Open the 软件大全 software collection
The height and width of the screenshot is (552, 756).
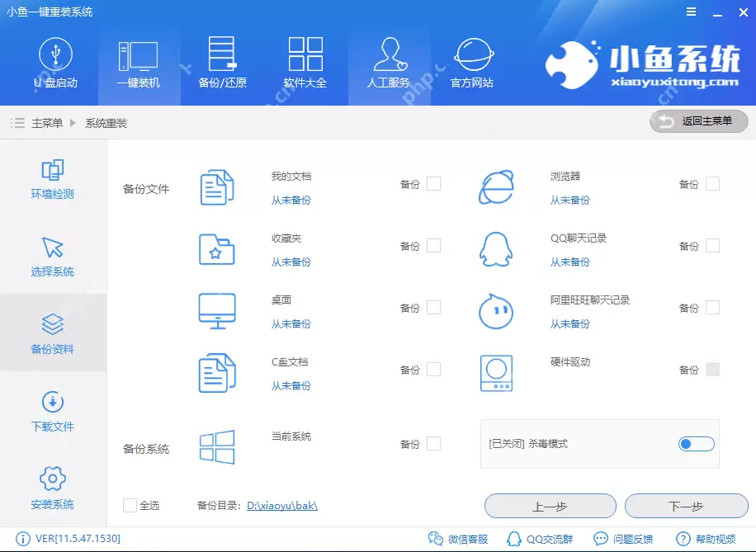click(x=305, y=64)
